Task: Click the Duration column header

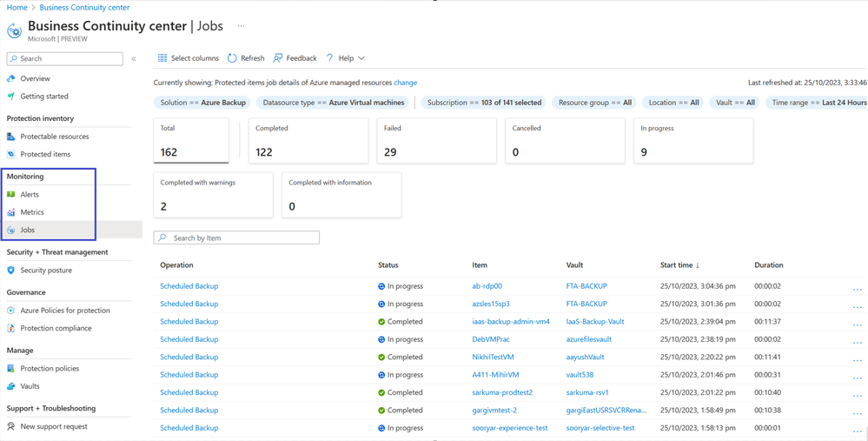Action: [769, 265]
